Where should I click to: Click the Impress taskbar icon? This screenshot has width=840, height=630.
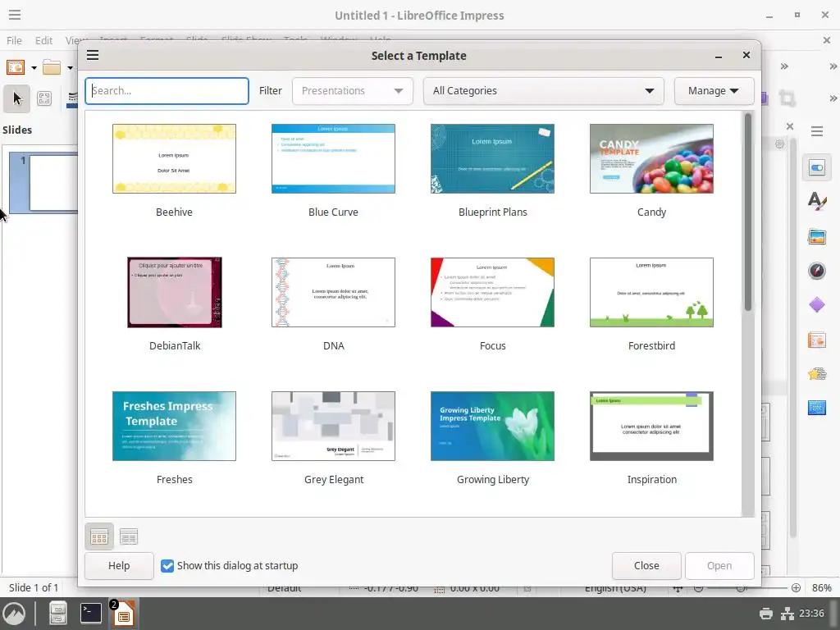point(123,614)
